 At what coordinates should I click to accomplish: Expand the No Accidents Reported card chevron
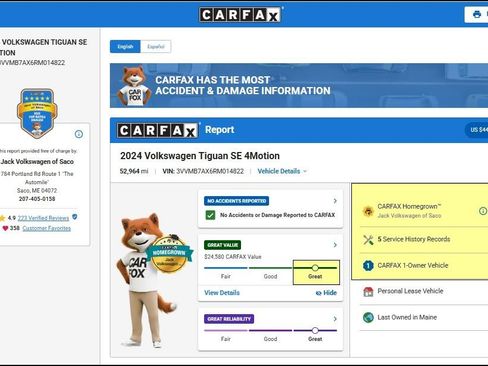click(x=335, y=201)
